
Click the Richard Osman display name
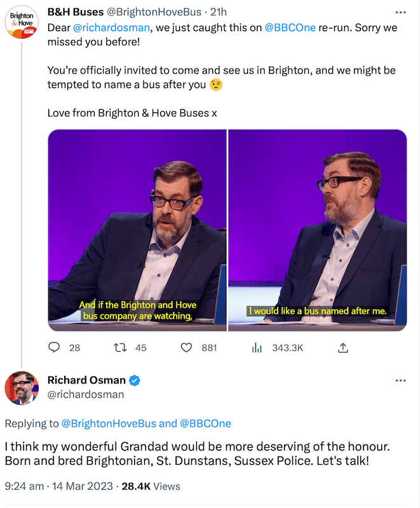coord(87,380)
